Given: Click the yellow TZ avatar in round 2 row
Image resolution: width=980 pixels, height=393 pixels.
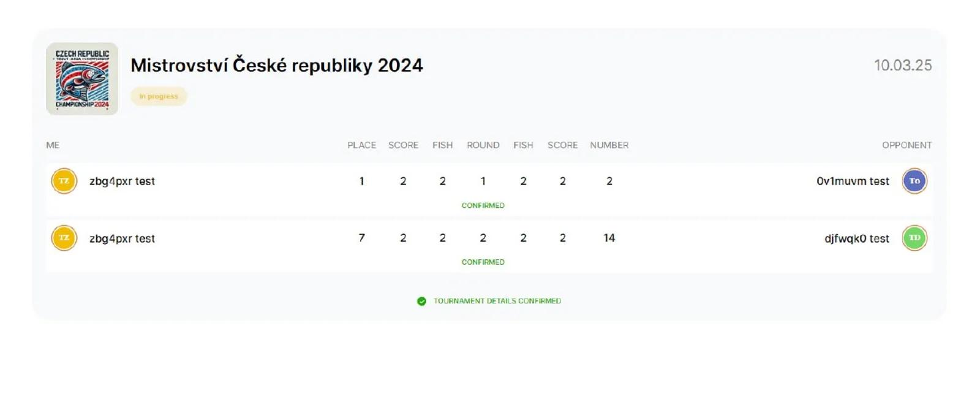Looking at the screenshot, I should click(x=64, y=238).
